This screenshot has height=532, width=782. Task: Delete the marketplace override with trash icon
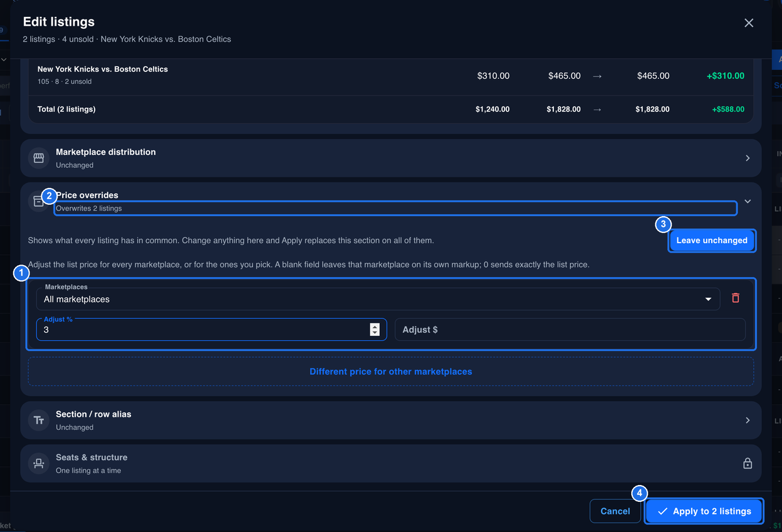pos(736,298)
